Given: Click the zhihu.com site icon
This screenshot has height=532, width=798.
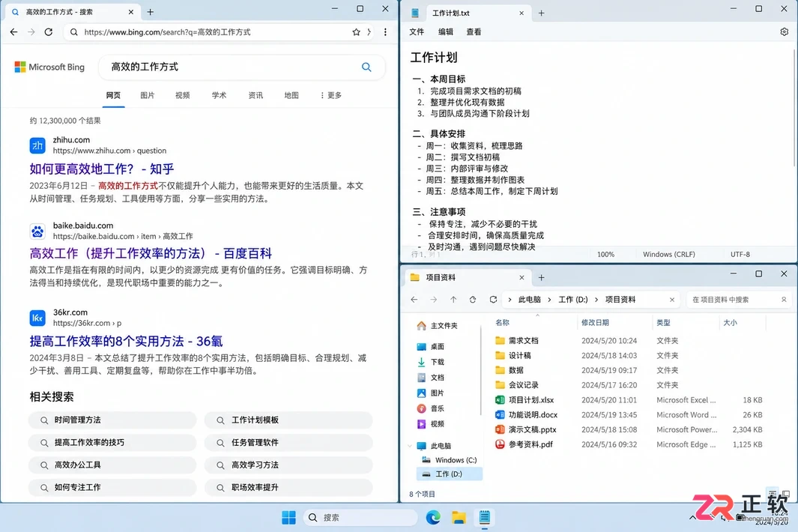Looking at the screenshot, I should coord(37,145).
